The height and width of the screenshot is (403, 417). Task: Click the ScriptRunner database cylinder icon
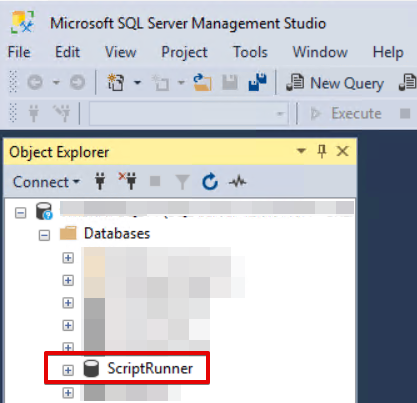pyautogui.click(x=91, y=368)
